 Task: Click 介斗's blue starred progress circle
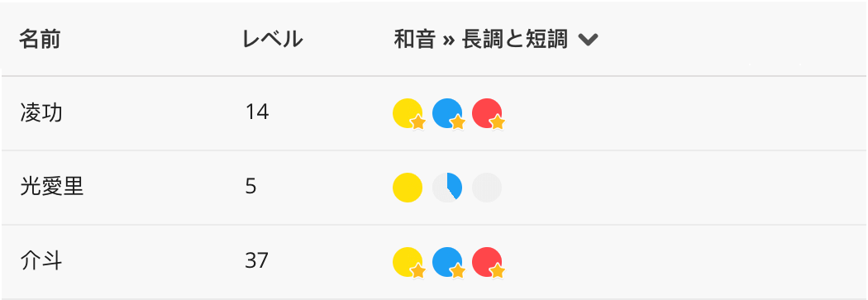[447, 262]
